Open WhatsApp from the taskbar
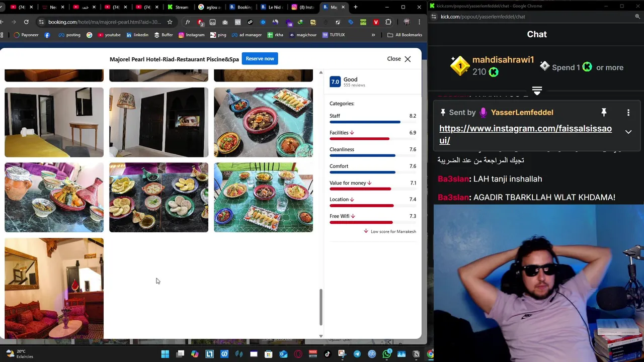Image resolution: width=644 pixels, height=362 pixels. 386,354
